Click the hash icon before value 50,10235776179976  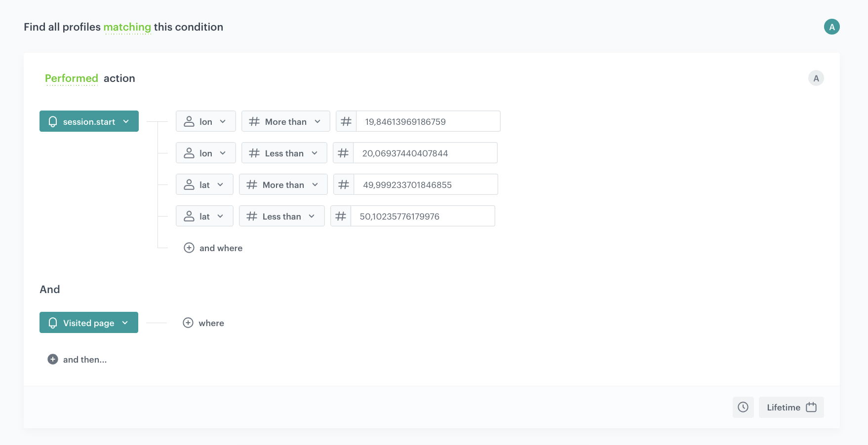pos(341,216)
